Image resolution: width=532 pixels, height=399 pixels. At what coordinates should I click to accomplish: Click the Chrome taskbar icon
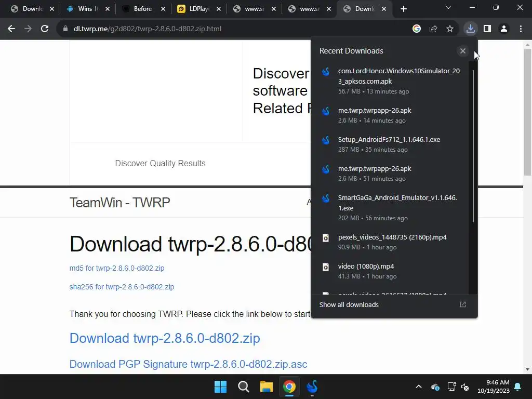click(289, 387)
